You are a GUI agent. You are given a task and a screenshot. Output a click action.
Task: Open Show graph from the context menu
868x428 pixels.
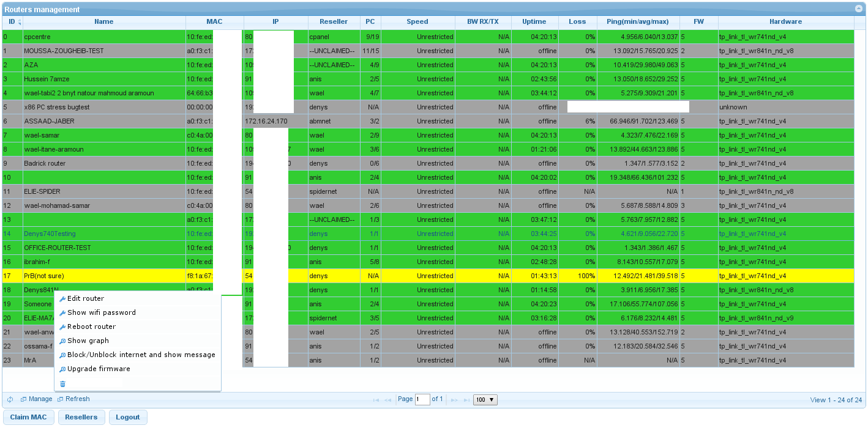click(x=88, y=341)
